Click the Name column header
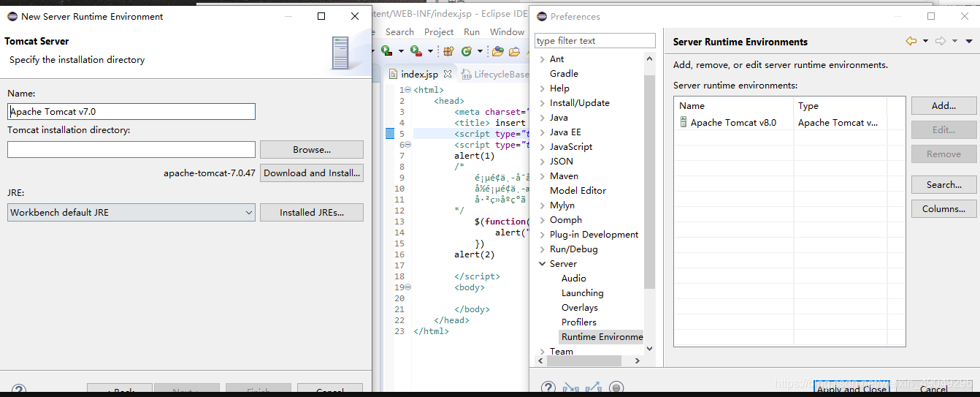 pos(734,106)
